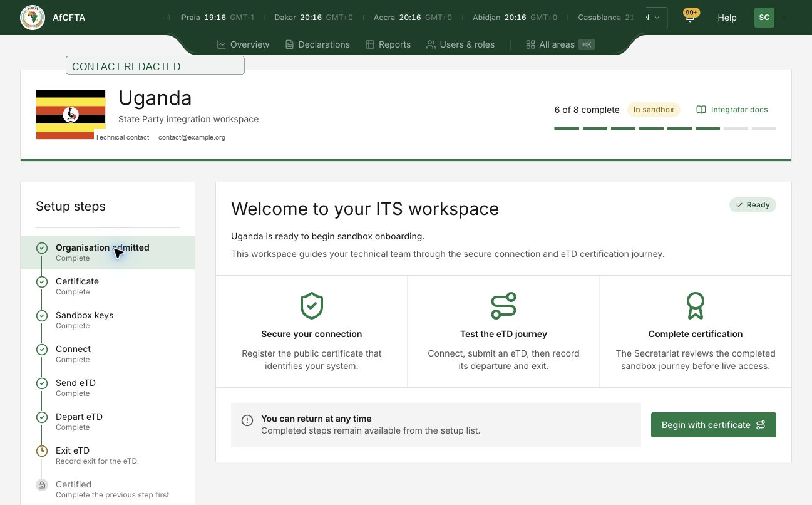Select the Organisation admitted setup step
Screen dimensions: 812x505
(x=108, y=252)
